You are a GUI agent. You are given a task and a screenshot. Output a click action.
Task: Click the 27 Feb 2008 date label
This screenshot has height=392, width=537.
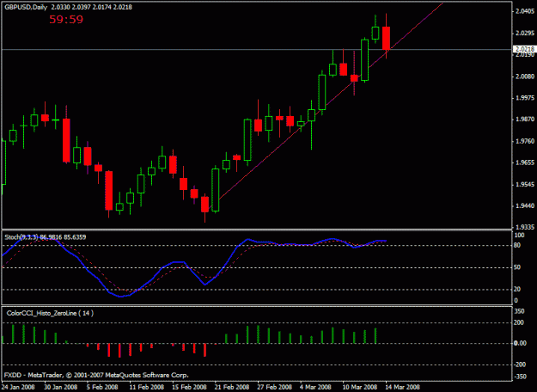(275, 387)
